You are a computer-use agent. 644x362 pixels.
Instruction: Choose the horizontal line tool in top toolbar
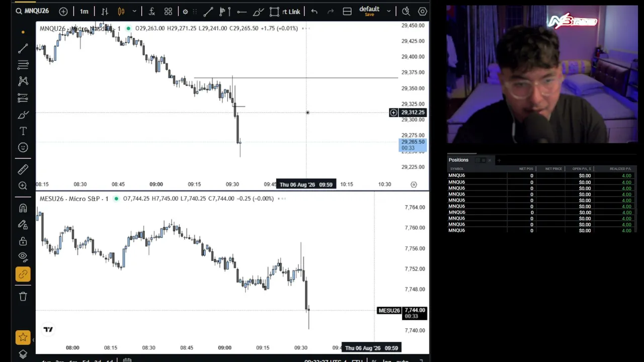[242, 11]
